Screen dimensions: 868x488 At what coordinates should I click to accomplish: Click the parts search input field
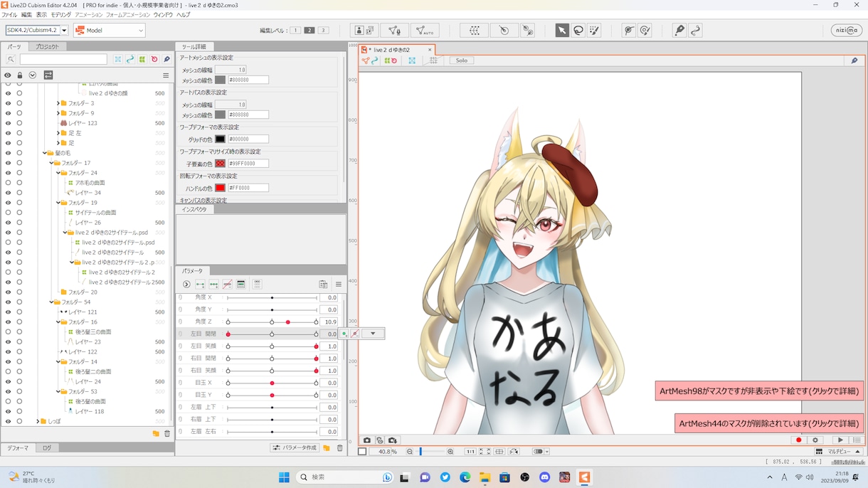[63, 60]
